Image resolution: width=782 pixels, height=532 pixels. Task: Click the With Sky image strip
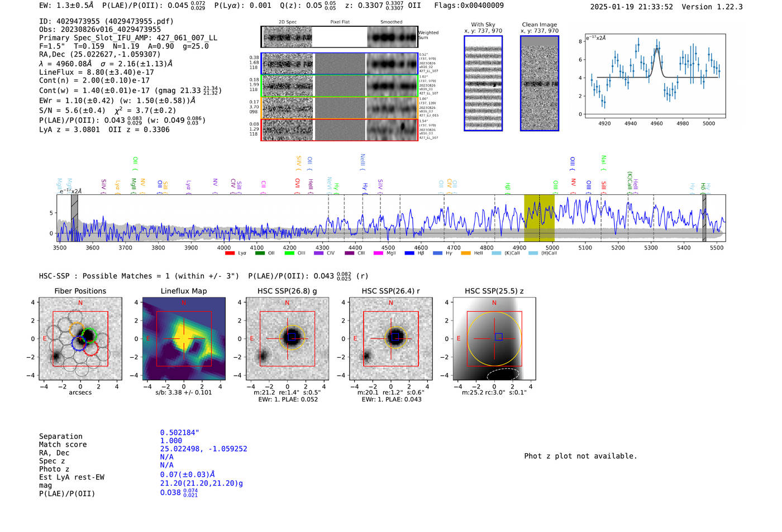coord(483,83)
